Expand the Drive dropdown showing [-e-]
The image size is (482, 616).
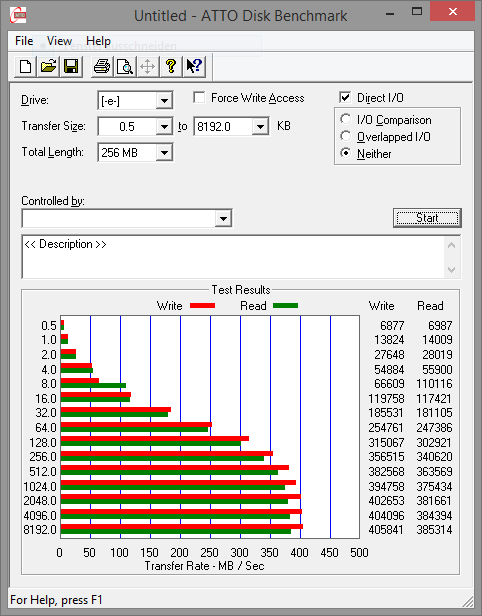pyautogui.click(x=164, y=101)
